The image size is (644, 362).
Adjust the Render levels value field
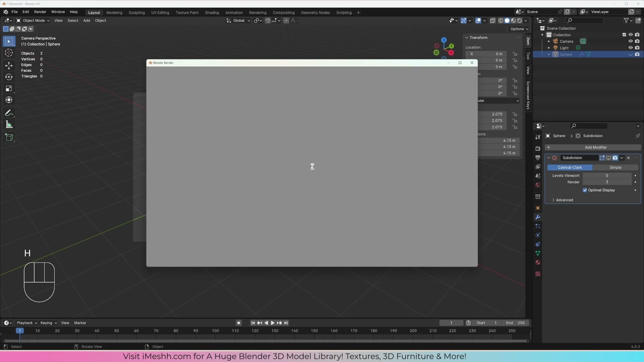coord(607,182)
